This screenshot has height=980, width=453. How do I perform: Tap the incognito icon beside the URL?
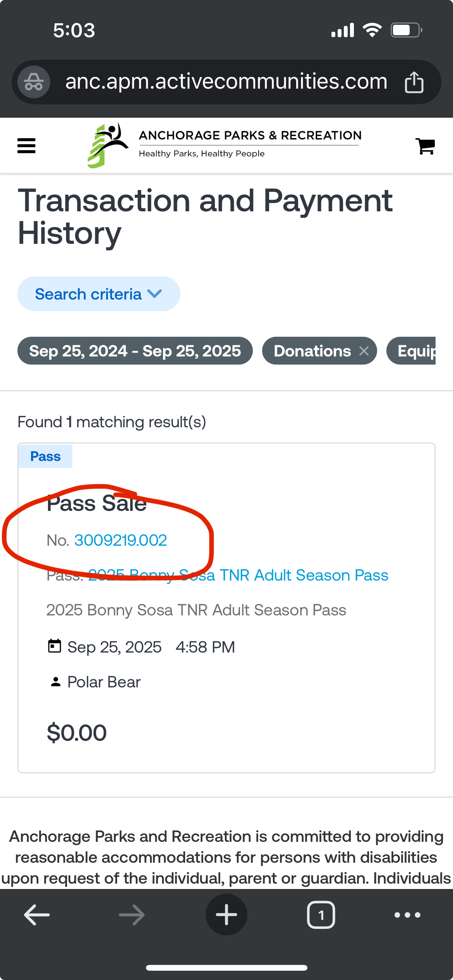click(x=34, y=82)
